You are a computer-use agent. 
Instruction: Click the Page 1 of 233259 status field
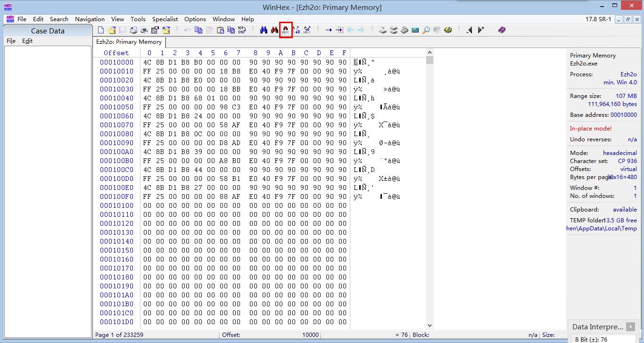coord(119,335)
